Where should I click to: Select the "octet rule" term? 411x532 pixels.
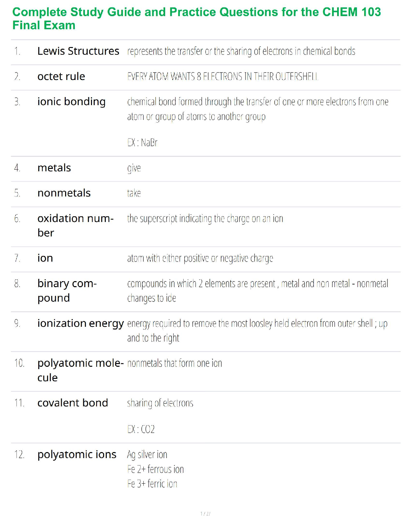pyautogui.click(x=61, y=77)
